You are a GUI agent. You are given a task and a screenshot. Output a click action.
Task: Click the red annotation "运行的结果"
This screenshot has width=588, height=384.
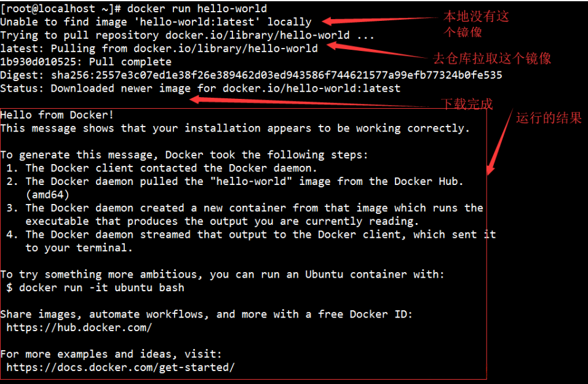(549, 118)
